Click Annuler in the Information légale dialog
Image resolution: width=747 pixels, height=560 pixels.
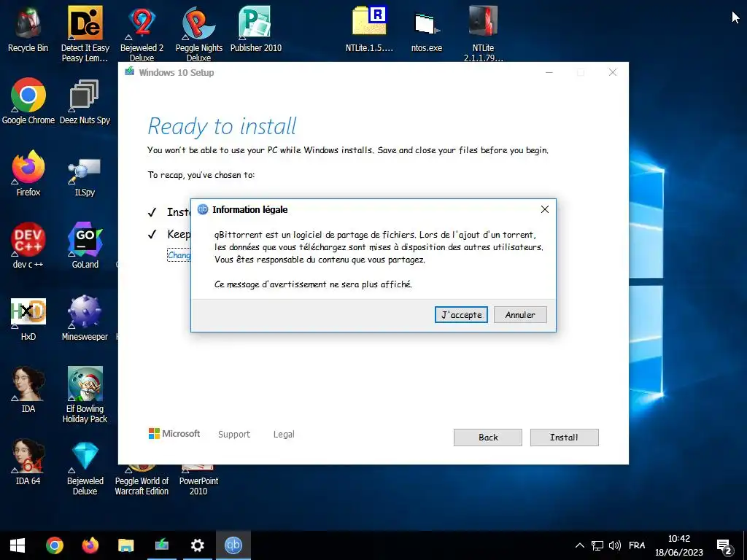519,315
